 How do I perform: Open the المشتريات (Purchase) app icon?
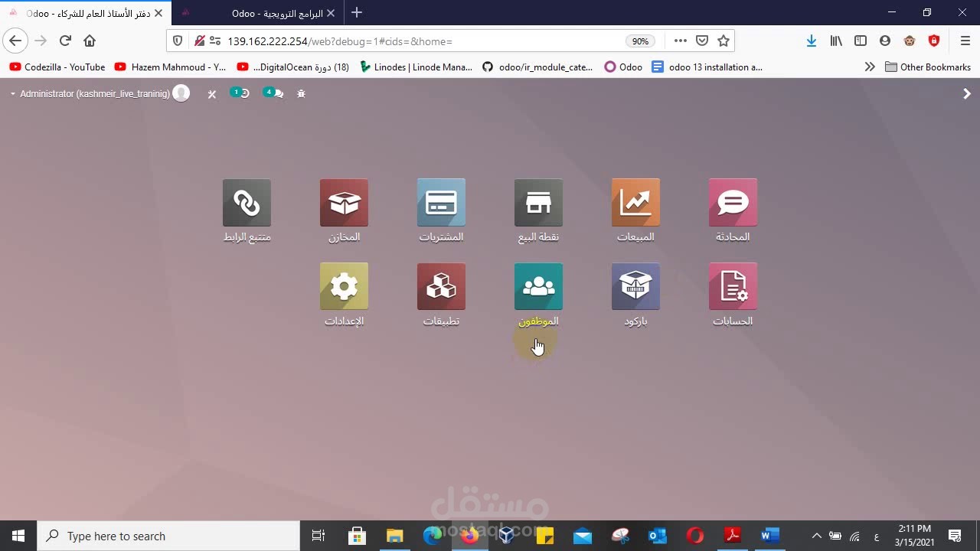click(441, 203)
